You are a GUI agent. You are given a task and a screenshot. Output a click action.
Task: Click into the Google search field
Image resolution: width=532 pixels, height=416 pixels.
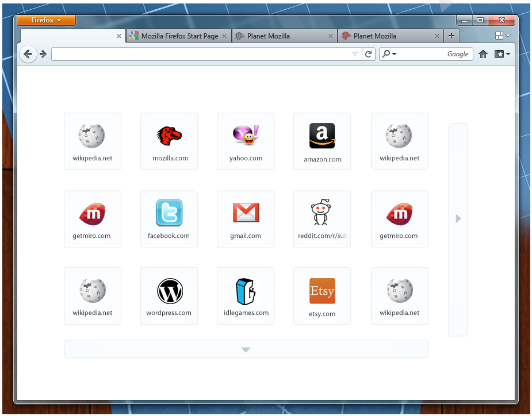(426, 54)
